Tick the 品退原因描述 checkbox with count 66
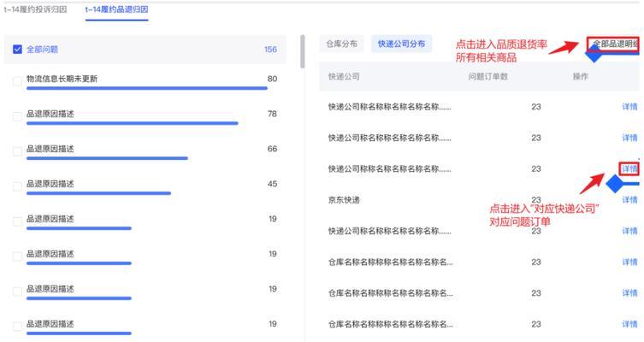The image size is (644, 342). 18,150
